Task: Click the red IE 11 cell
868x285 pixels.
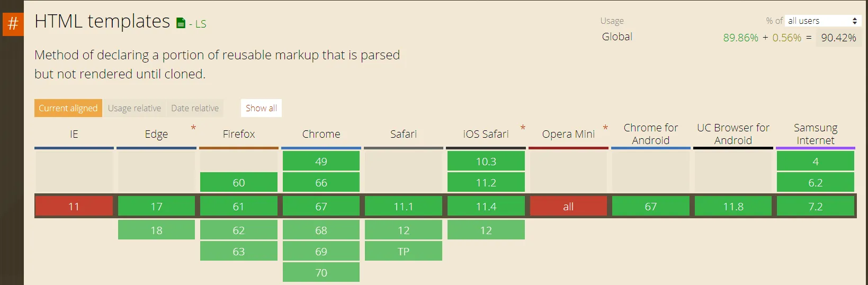Action: point(74,206)
